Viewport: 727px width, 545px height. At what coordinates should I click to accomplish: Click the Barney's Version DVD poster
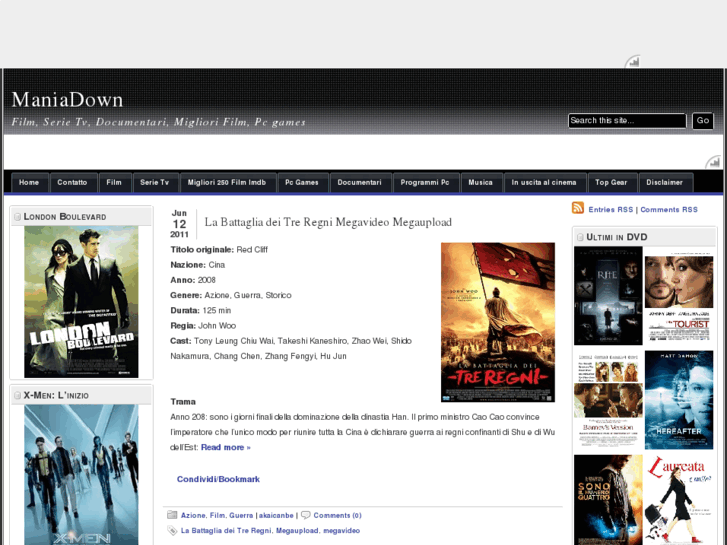tap(608, 400)
